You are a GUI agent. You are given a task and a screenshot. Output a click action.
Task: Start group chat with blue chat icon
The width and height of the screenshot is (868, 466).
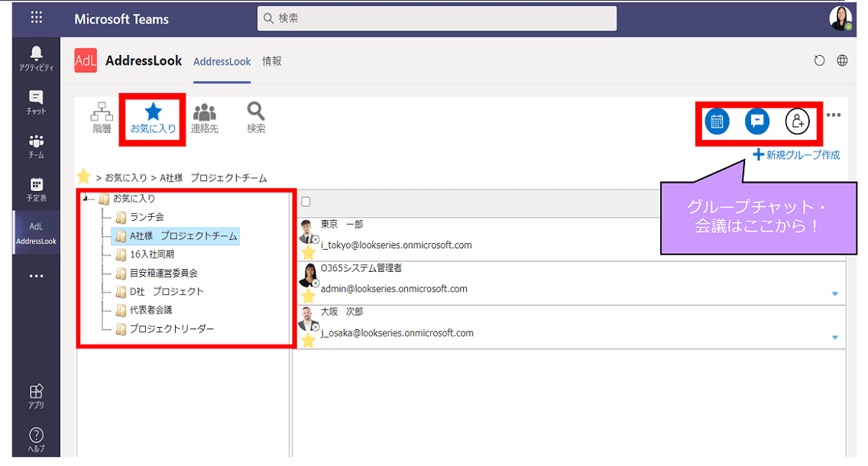757,121
